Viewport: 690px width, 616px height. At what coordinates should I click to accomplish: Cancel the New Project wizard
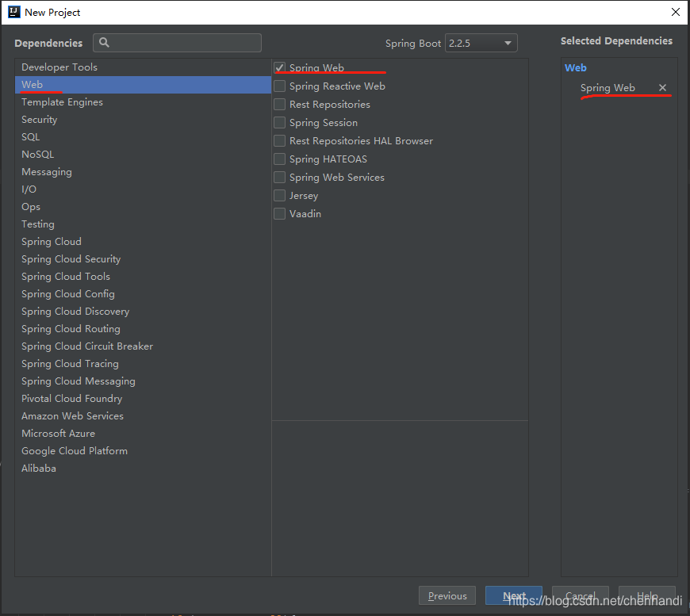581,595
